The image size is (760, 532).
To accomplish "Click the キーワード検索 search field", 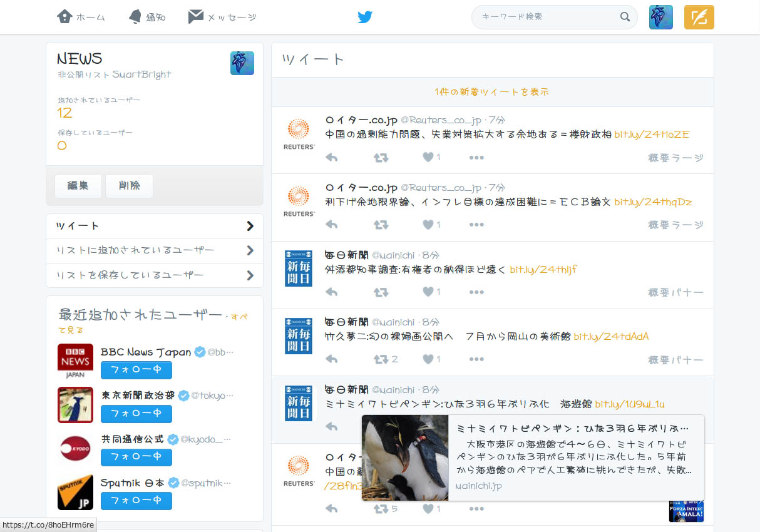I will pos(545,17).
